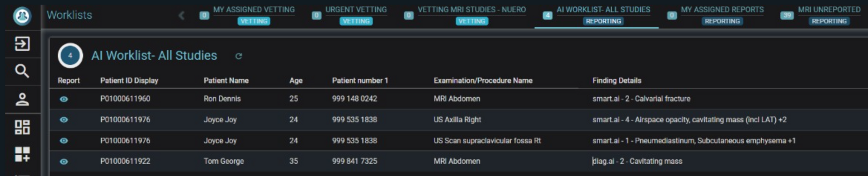Open the MRI Unreported worklist tab
868x176 pixels.
[x=829, y=15]
